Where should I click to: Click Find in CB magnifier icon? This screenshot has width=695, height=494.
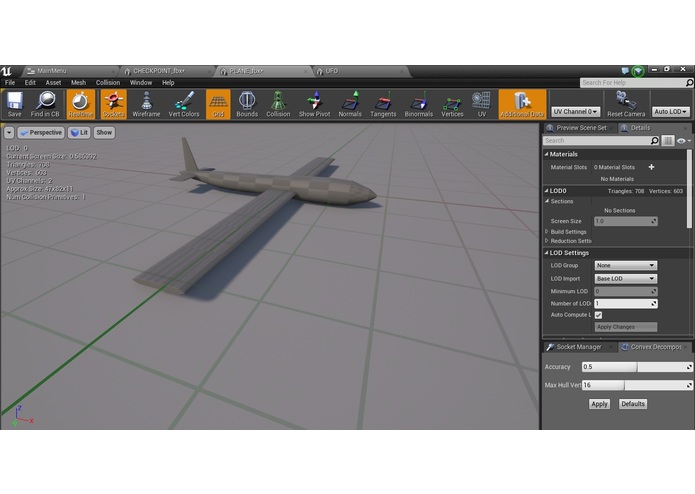[45, 104]
